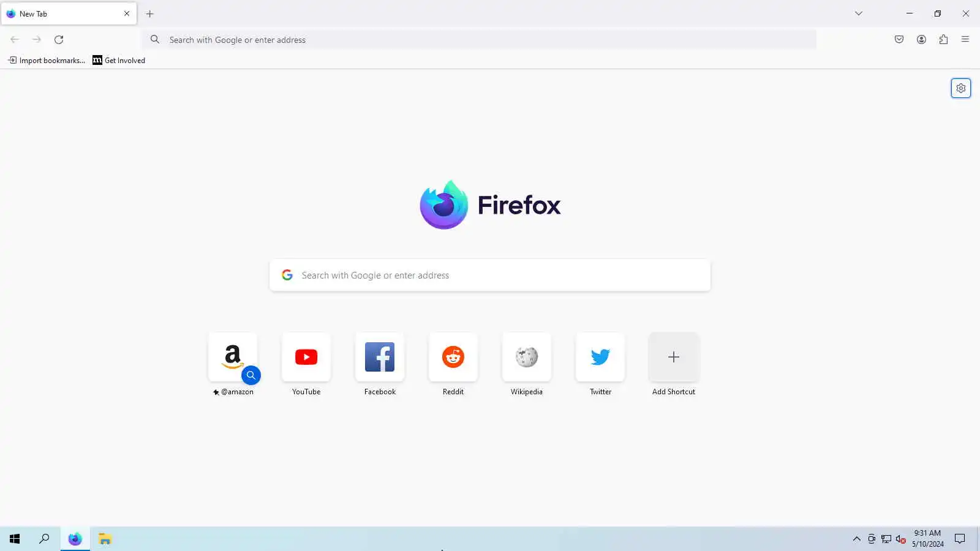Focus the center Google search box
The height and width of the screenshot is (551, 980).
point(490,275)
